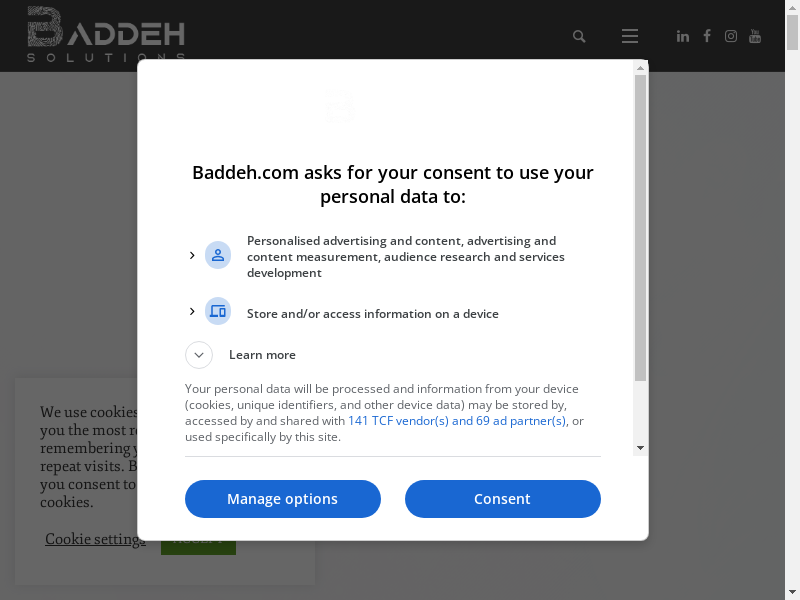Open the LinkedIn social icon

(683, 36)
